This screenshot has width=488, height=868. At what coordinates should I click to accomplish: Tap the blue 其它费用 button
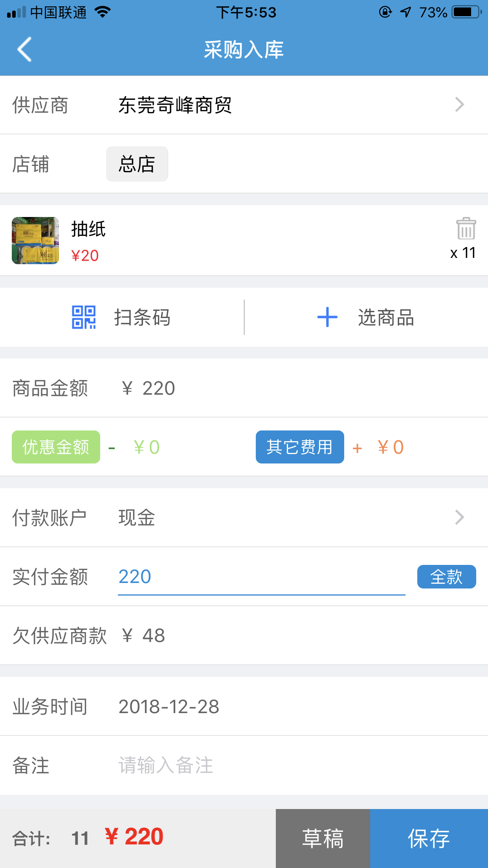[300, 447]
